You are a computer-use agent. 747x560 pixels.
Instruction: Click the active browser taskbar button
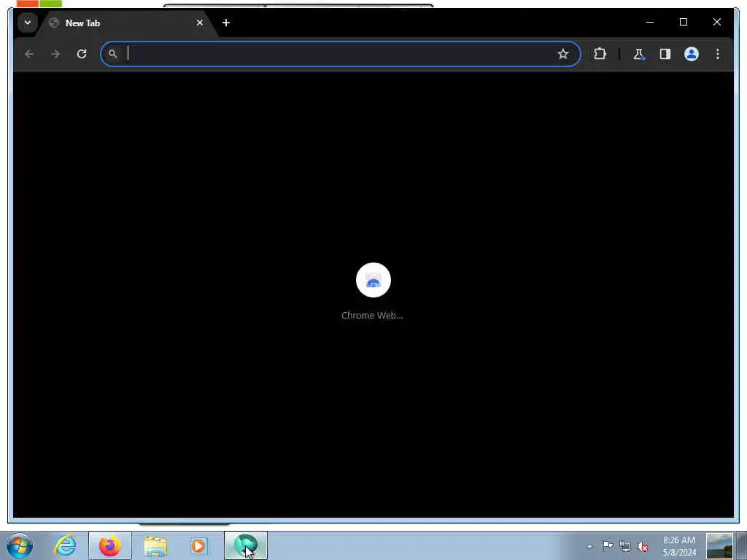point(246,545)
